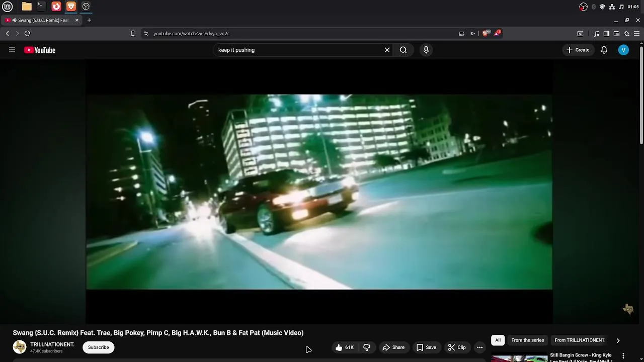This screenshot has height=362, width=644.
Task: Click the send/share arrow in address bar
Action: click(472, 33)
